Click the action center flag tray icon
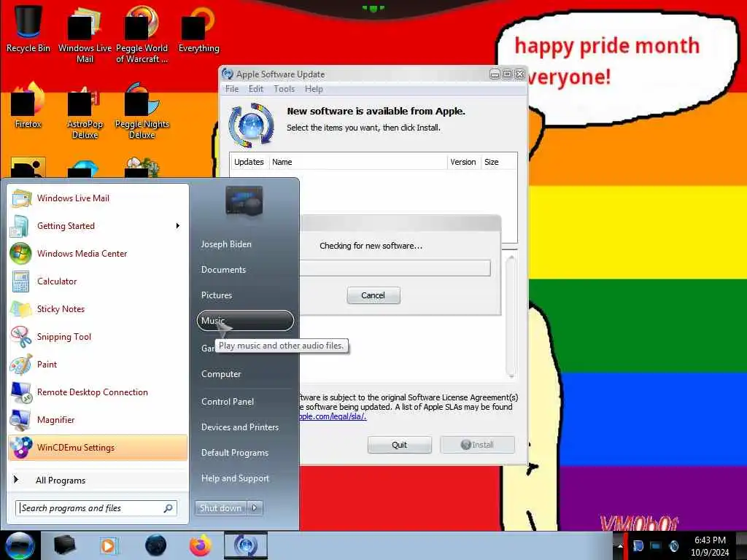Image resolution: width=747 pixels, height=560 pixels. (x=638, y=546)
